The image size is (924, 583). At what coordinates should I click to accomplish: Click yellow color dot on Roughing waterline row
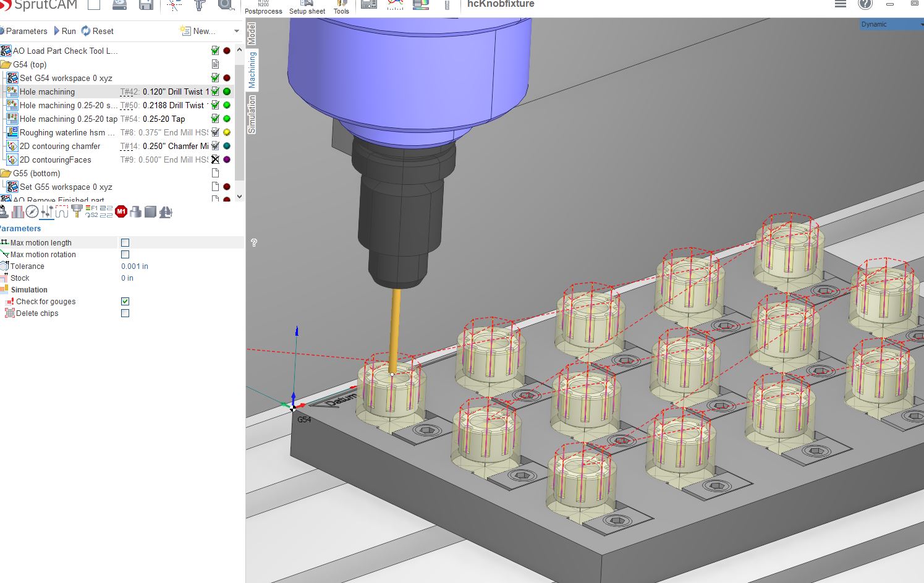(227, 132)
